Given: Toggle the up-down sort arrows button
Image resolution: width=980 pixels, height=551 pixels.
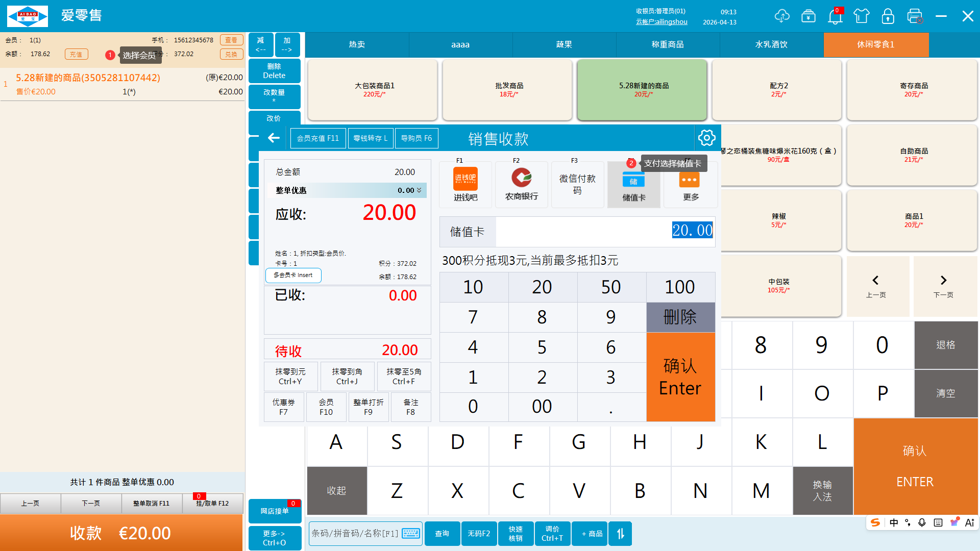Looking at the screenshot, I should pos(620,534).
